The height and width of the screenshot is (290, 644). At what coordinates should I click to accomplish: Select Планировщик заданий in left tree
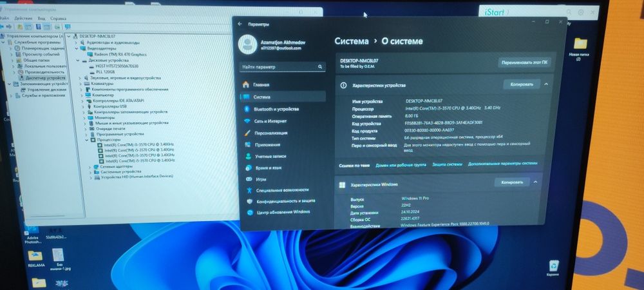point(40,48)
